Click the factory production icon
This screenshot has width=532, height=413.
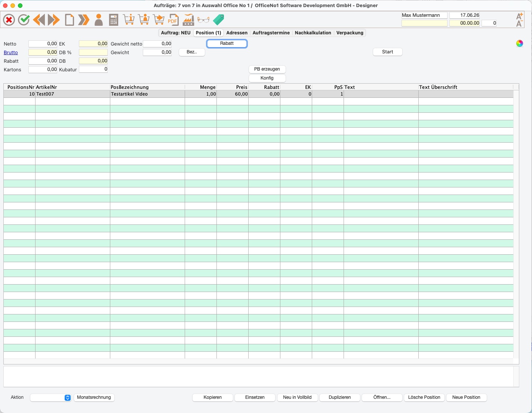[x=188, y=20]
